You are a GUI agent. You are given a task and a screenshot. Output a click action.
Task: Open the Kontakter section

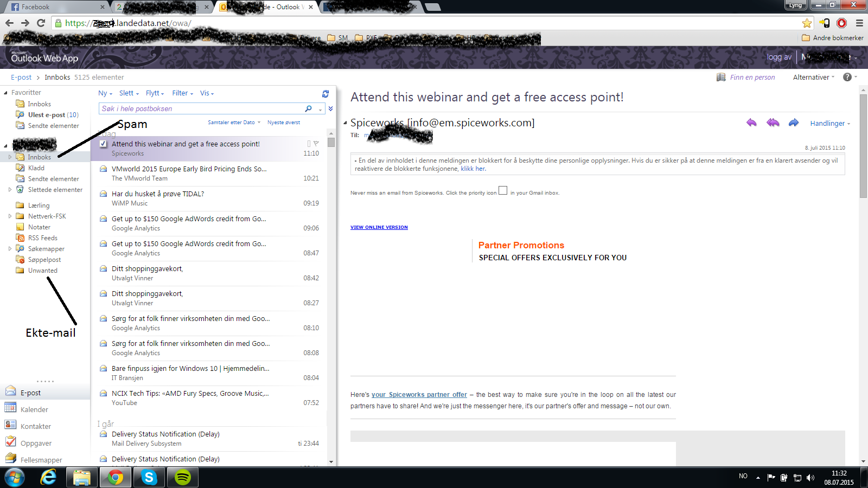(x=36, y=426)
